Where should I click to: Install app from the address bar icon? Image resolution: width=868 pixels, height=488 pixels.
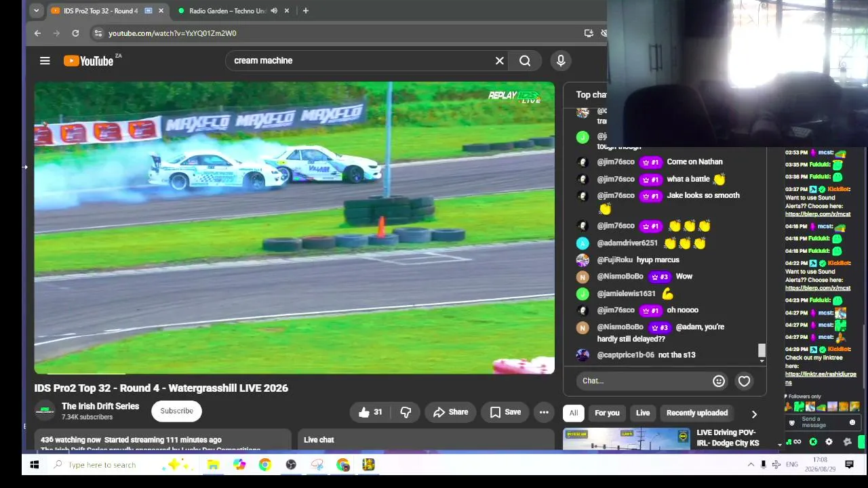(x=589, y=33)
